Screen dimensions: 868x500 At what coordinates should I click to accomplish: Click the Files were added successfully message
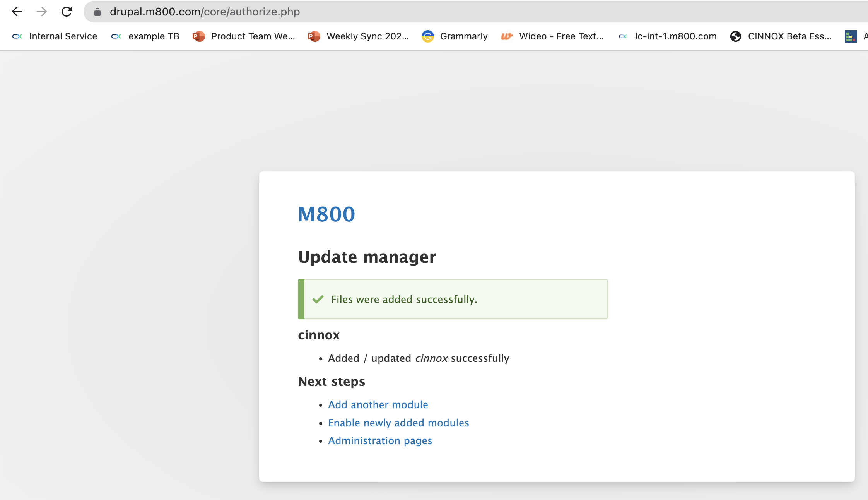tap(404, 300)
